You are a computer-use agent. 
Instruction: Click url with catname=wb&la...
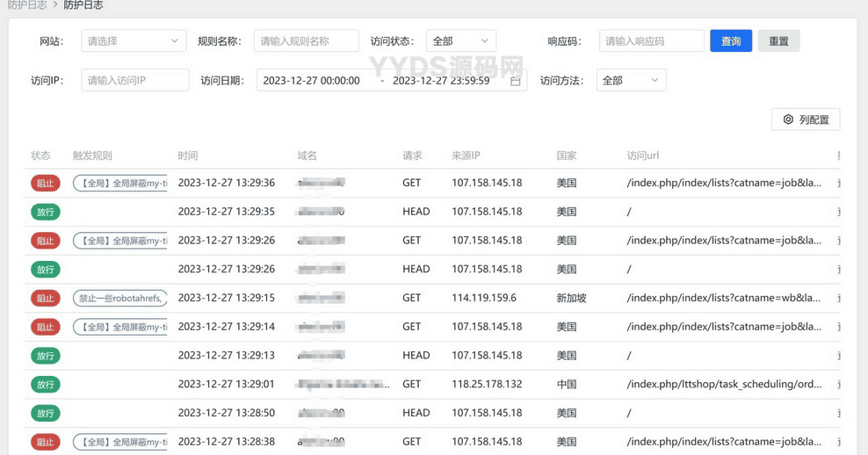[x=724, y=298]
